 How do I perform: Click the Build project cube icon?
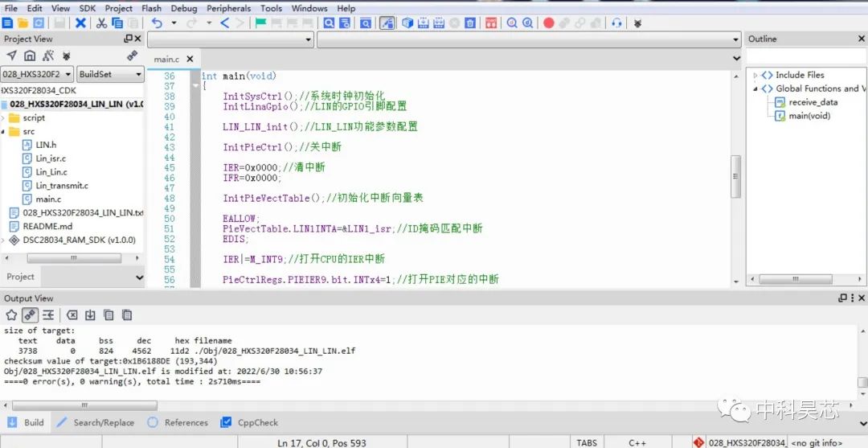408,23
